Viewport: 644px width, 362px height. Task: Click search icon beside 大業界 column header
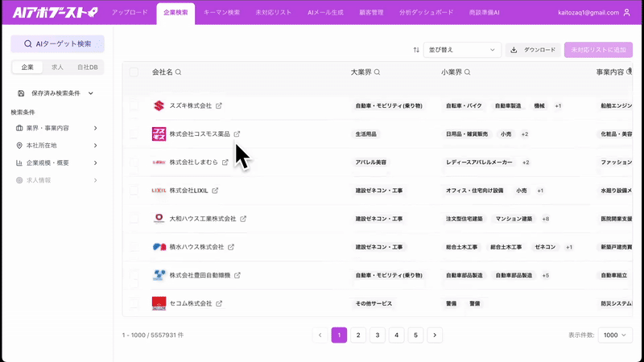click(x=377, y=72)
